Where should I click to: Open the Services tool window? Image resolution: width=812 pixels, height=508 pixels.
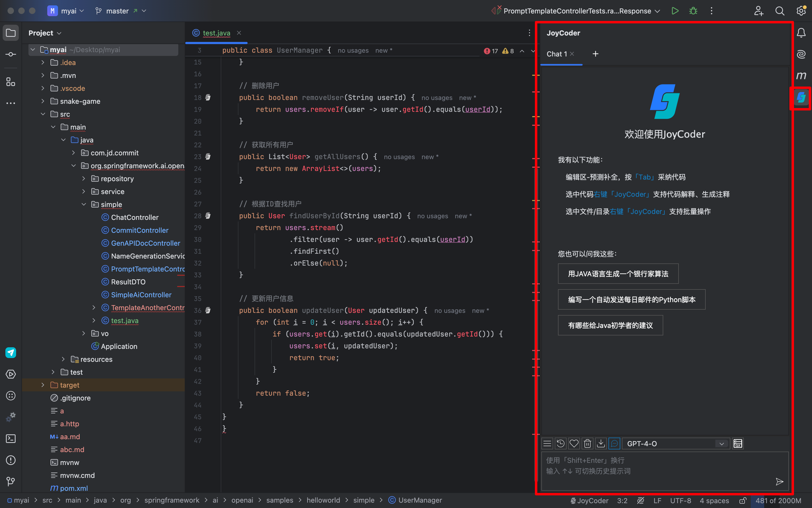pos(11,374)
